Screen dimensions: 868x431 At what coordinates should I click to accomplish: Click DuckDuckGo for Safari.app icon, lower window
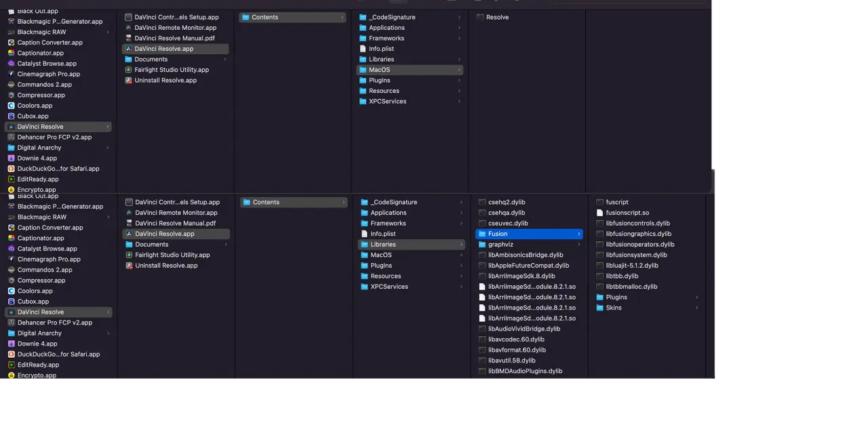(x=11, y=354)
